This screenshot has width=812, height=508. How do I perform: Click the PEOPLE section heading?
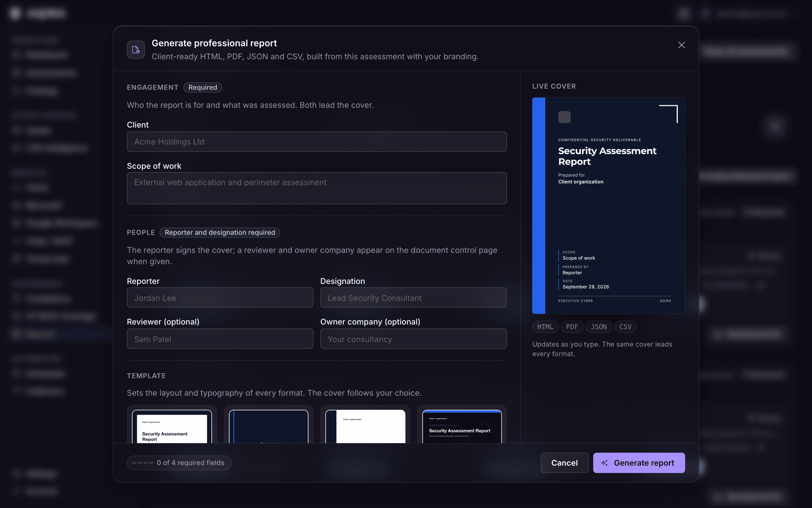[x=141, y=233]
